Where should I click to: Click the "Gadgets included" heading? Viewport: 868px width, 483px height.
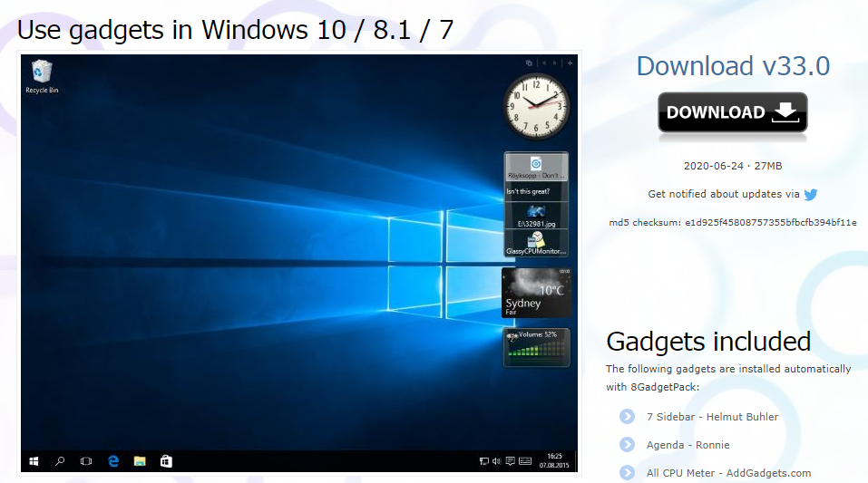tap(708, 342)
